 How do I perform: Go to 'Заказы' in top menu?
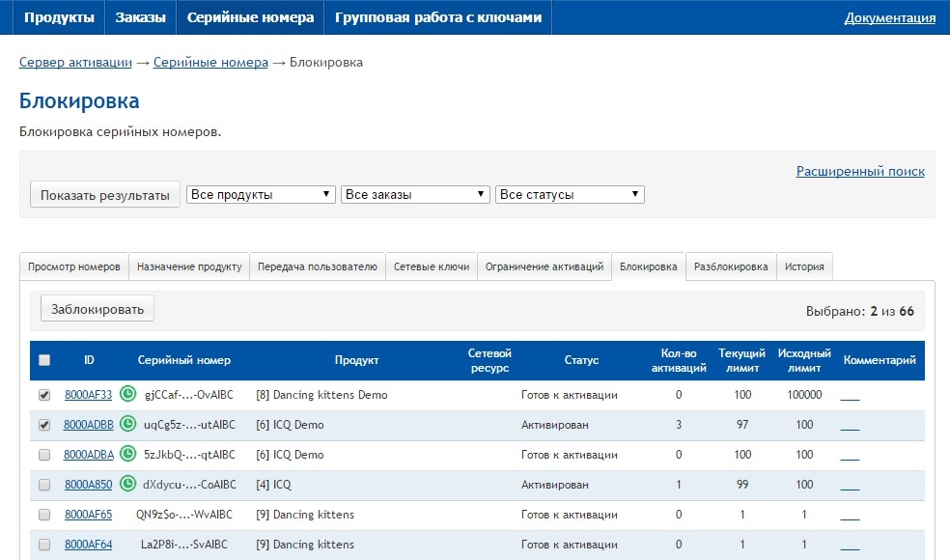(140, 17)
